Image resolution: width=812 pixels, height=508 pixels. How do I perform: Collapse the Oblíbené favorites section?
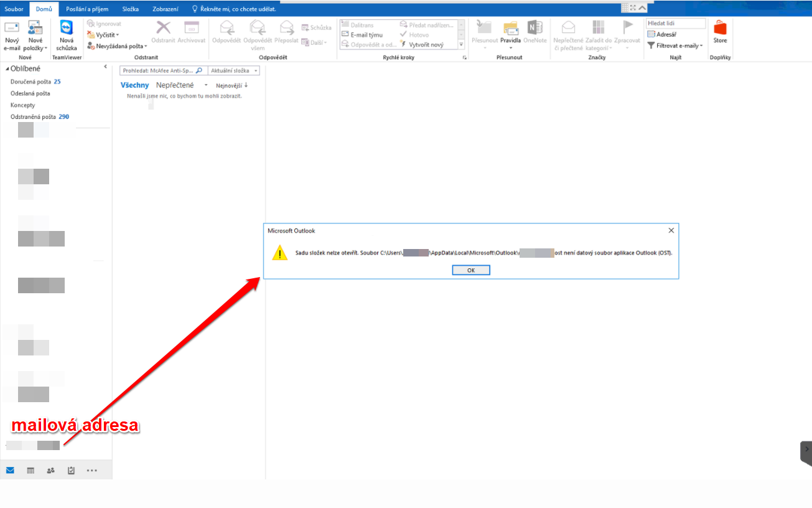(6, 69)
